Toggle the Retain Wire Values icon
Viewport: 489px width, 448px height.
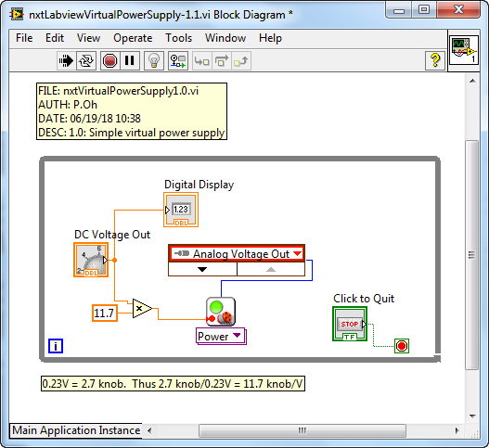[178, 60]
